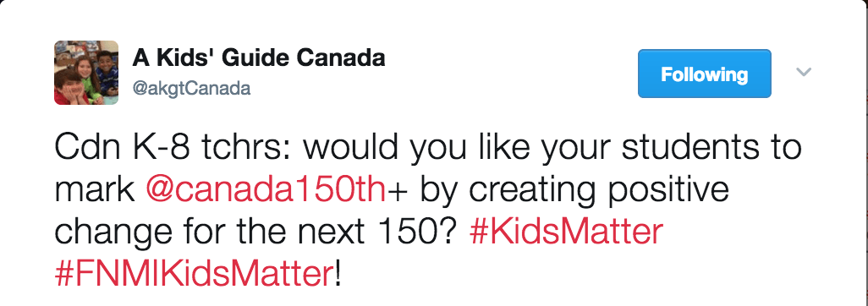Image resolution: width=868 pixels, height=306 pixels.
Task: Open the #FNMIKidsMatter hashtag
Action: pyautogui.click(x=195, y=273)
